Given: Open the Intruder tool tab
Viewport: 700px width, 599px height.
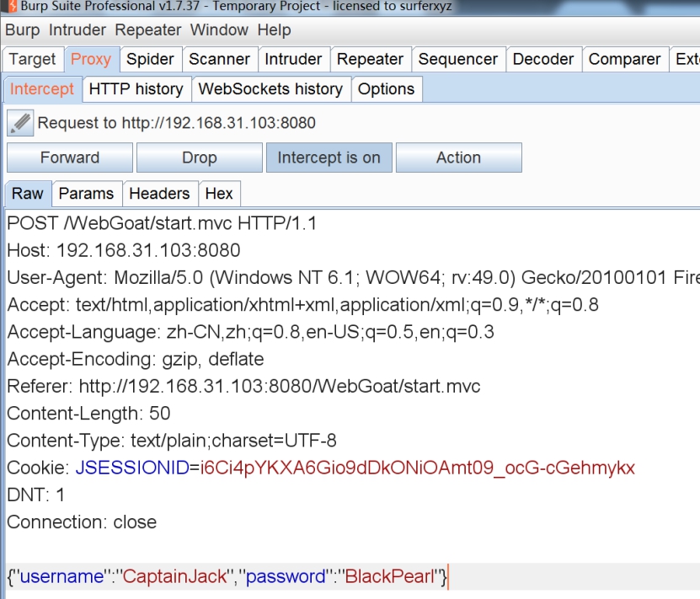Looking at the screenshot, I should 293,59.
